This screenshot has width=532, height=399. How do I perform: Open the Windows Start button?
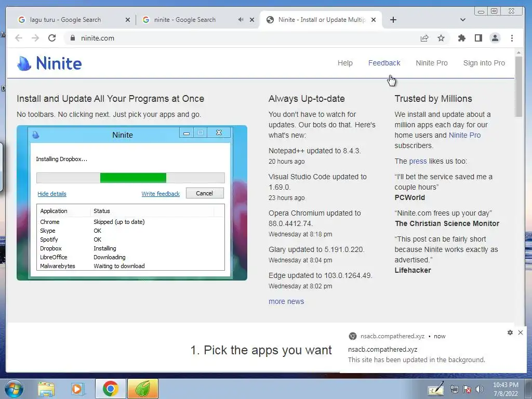click(x=14, y=389)
